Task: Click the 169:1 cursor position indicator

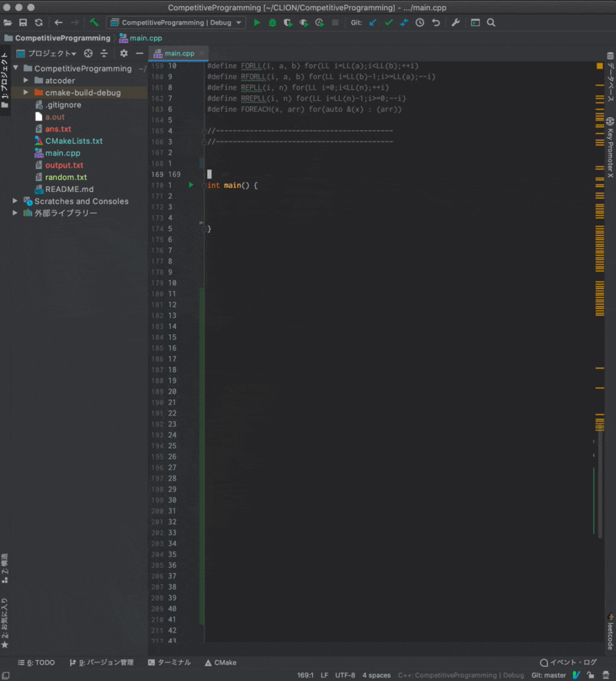Action: (305, 676)
